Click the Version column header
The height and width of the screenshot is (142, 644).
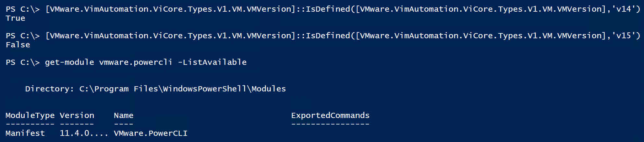click(x=77, y=115)
